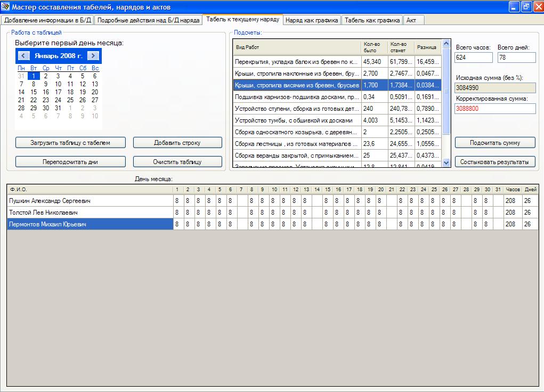
Task: Select row Сборка веранды закрытой
Action: [x=337, y=156]
